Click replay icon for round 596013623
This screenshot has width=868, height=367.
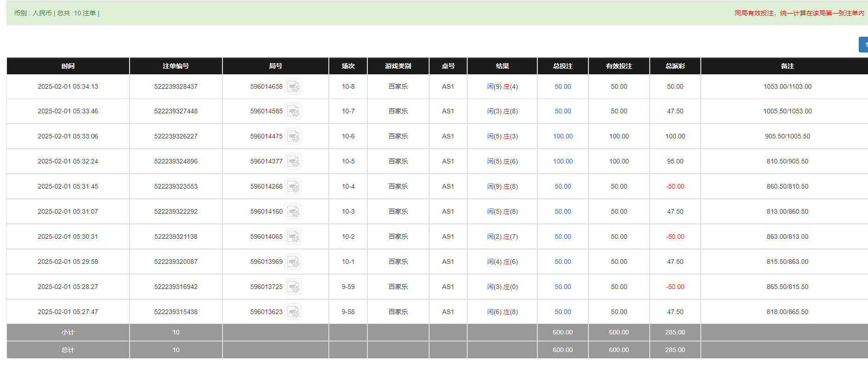pyautogui.click(x=293, y=312)
